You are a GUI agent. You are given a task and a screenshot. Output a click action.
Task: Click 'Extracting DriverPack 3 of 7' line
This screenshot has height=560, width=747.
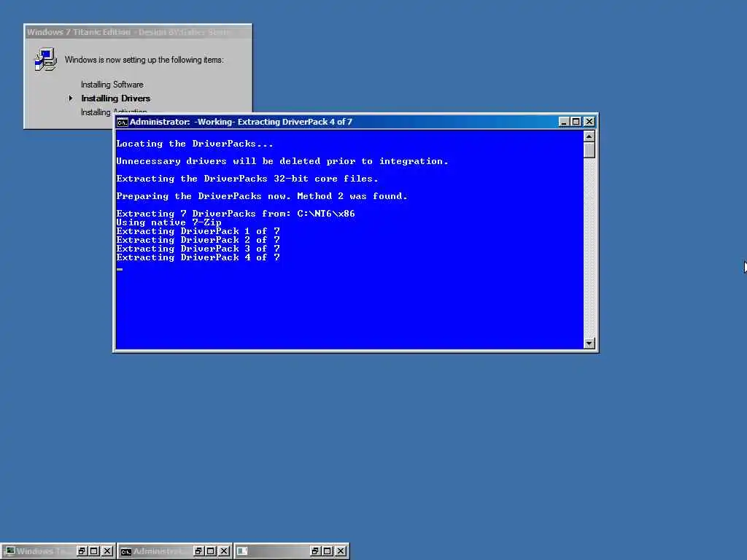coord(198,249)
